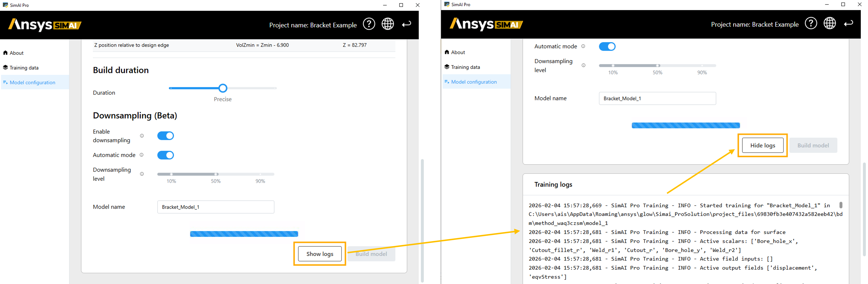
Task: Click info icon next to left Automatic mode
Action: [x=142, y=155]
